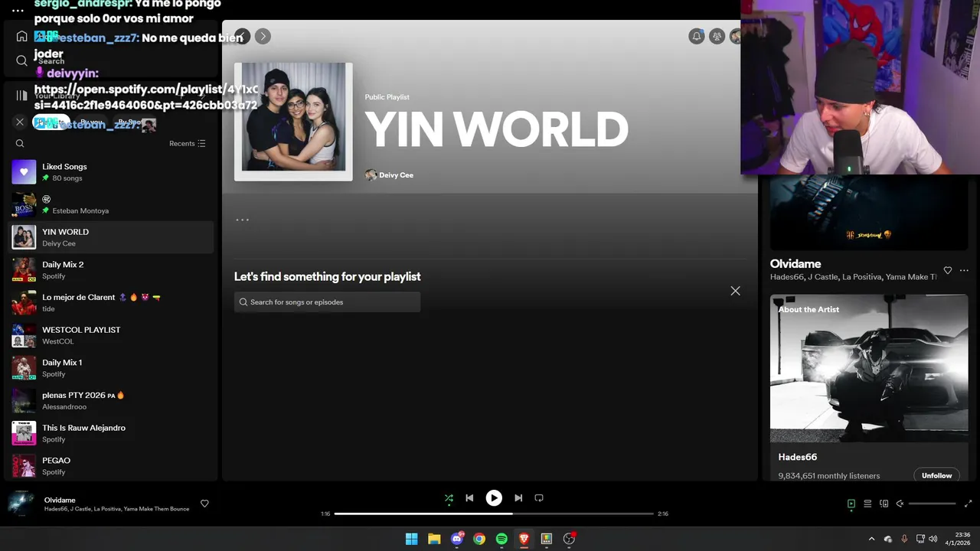Open the Friend Activity icon
The width and height of the screenshot is (980, 551).
717,36
